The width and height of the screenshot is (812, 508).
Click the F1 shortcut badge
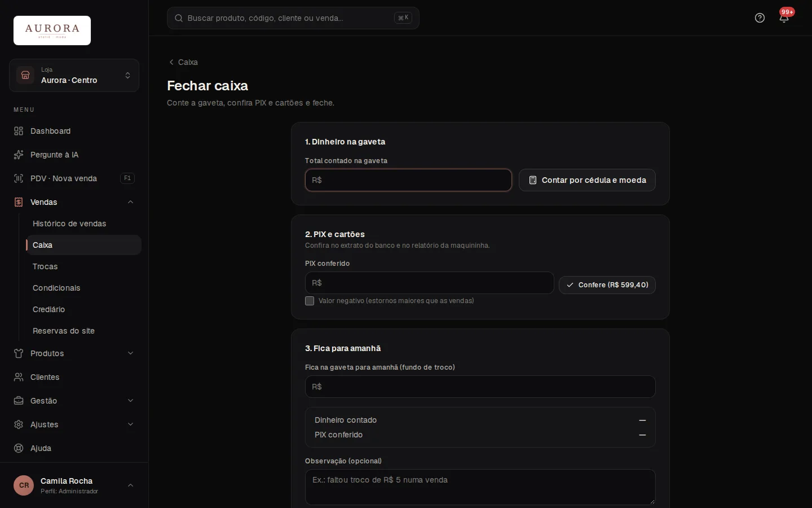point(127,178)
